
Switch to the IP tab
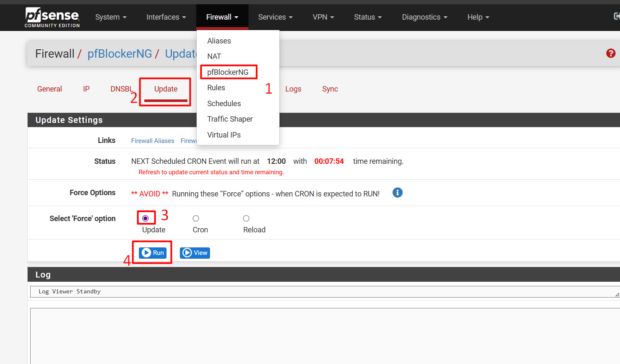tap(86, 89)
